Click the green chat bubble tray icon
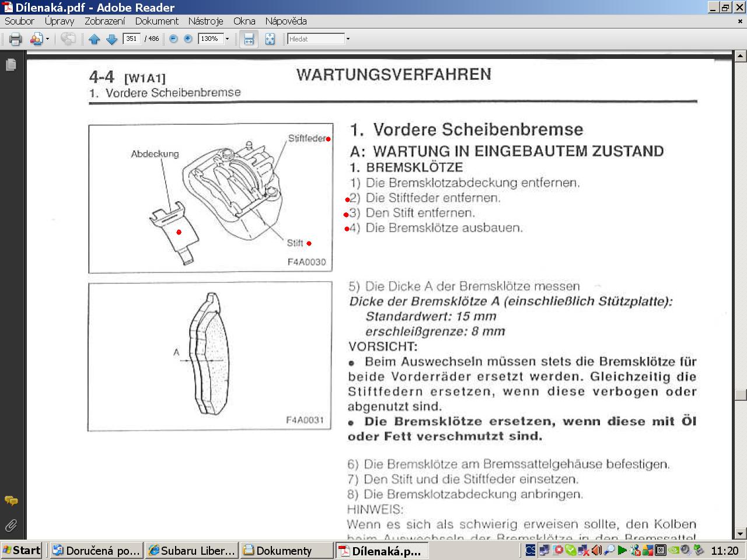747x560 pixels. [x=570, y=550]
